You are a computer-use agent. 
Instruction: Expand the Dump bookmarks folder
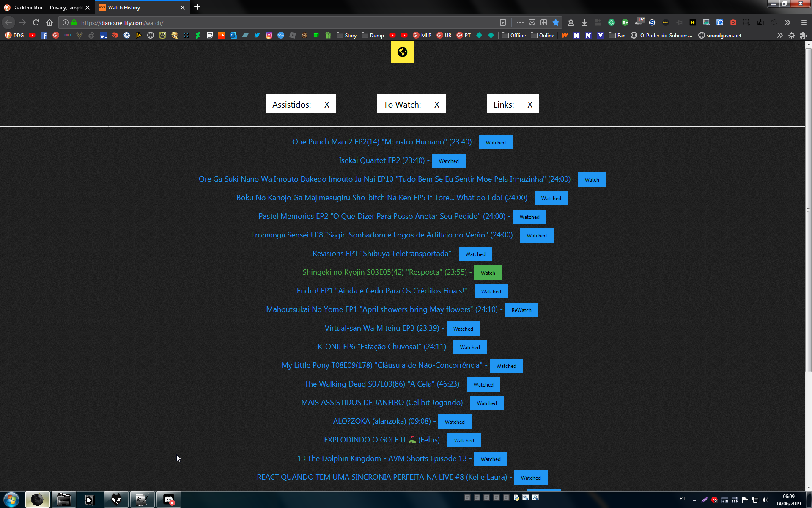[x=373, y=35]
